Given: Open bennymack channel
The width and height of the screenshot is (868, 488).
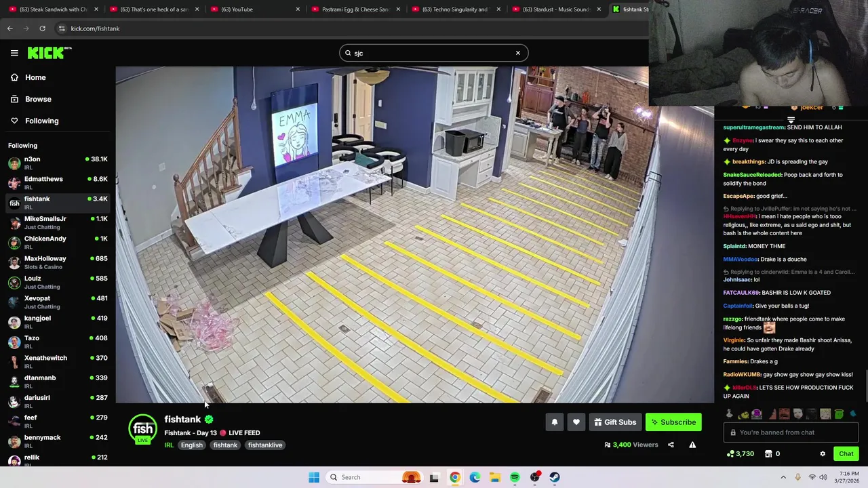Looking at the screenshot, I should click(58, 441).
